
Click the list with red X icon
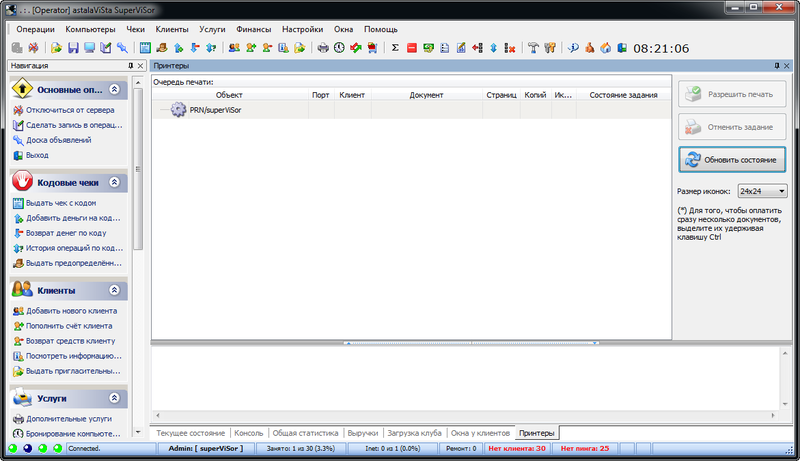tap(510, 48)
